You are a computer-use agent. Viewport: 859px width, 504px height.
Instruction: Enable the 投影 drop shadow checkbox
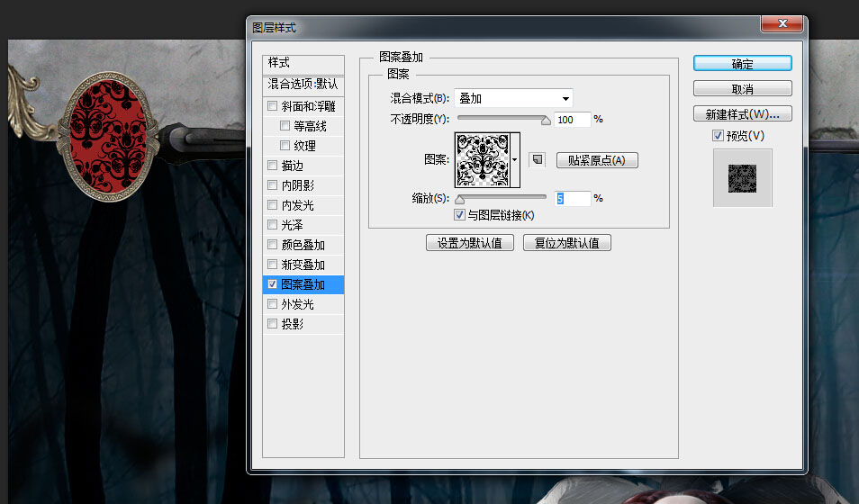pos(272,323)
